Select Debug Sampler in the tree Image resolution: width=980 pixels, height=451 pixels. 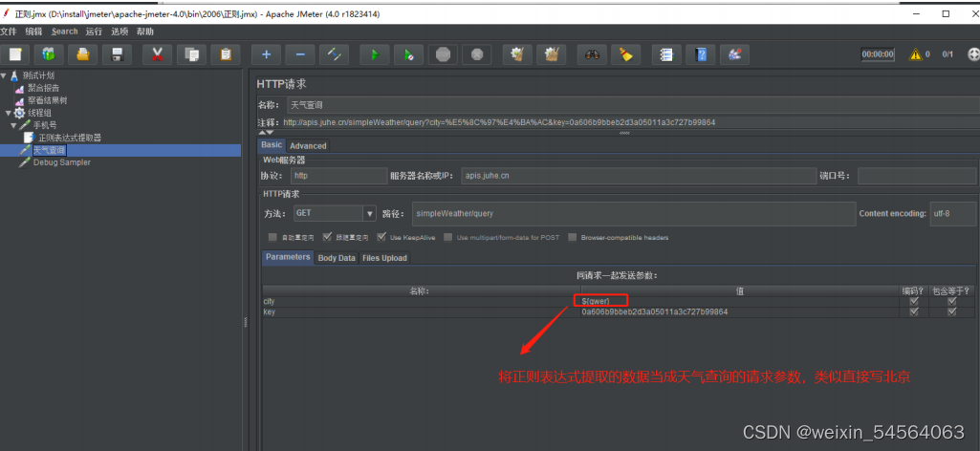click(x=62, y=162)
